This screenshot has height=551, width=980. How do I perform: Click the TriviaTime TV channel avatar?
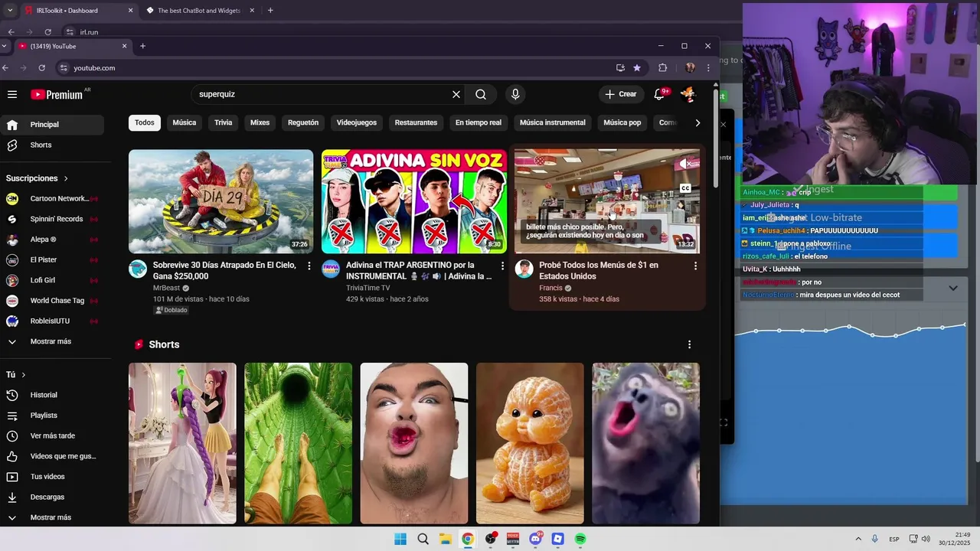331,269
